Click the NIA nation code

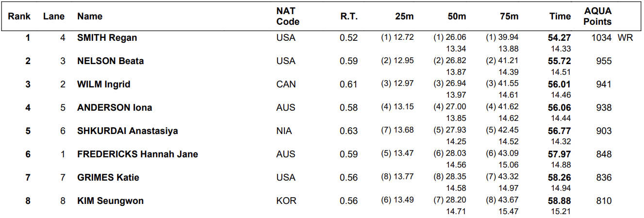click(x=284, y=131)
